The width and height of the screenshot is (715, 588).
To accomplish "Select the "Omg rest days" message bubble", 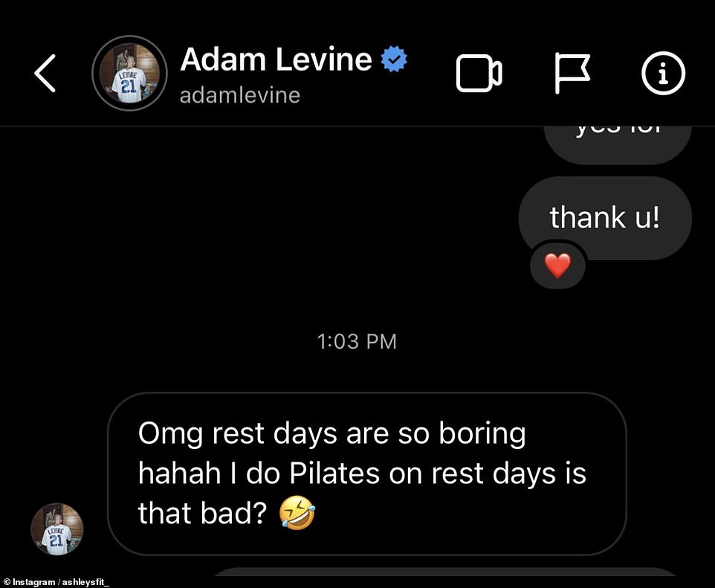I will point(367,474).
